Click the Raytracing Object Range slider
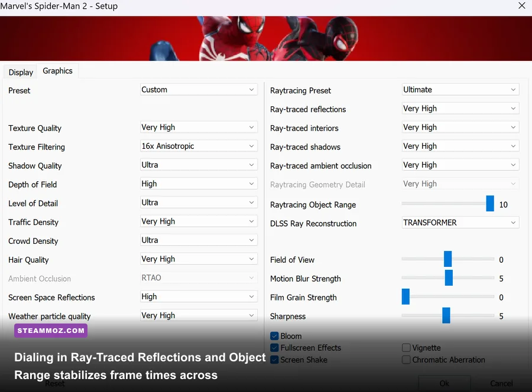 (447, 203)
